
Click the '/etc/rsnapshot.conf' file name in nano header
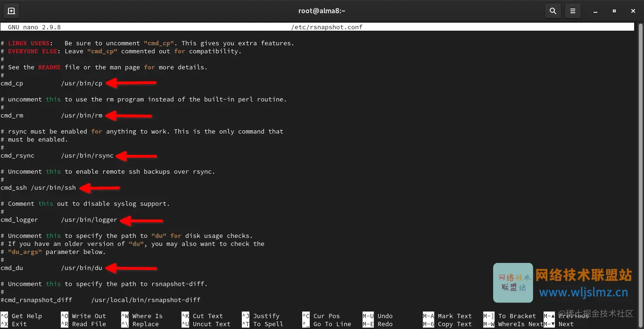[327, 27]
